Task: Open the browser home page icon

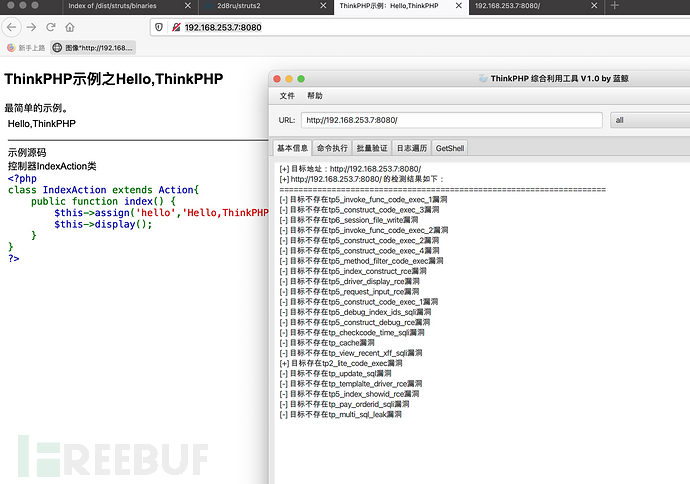Action: click(x=70, y=27)
